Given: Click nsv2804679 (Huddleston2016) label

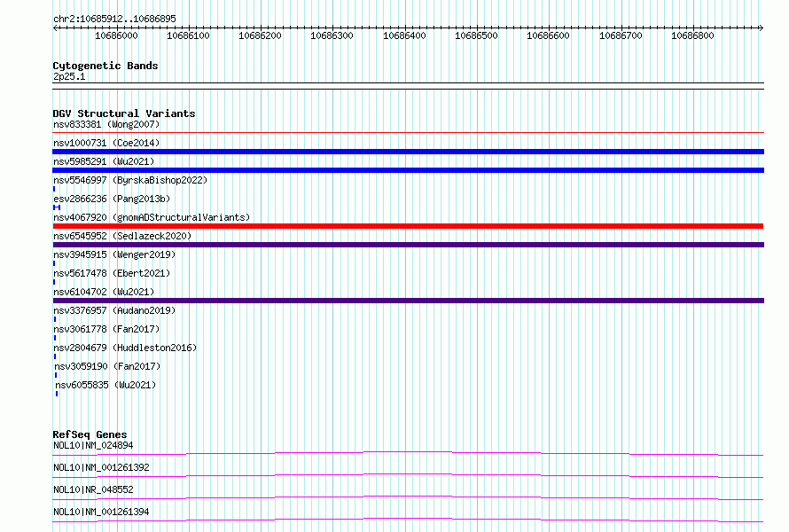Looking at the screenshot, I should click(x=125, y=348).
